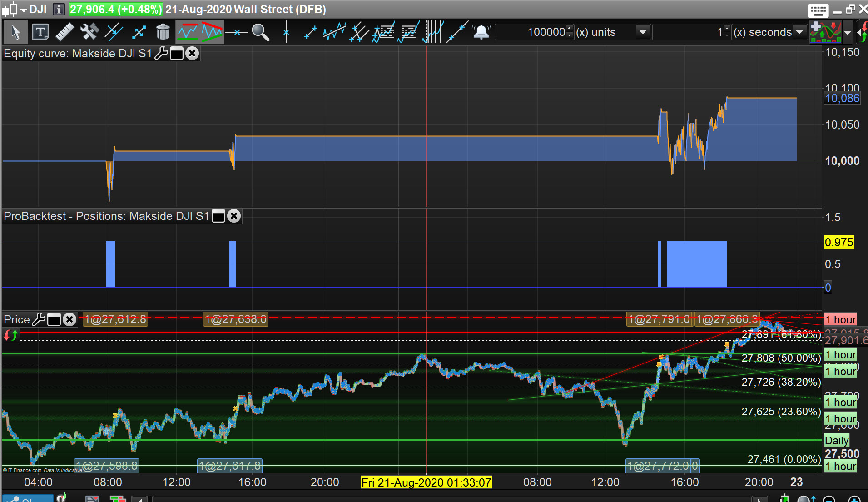Choose the second Fibonacci levels tool
Viewport: 868px width, 502px height.
point(408,32)
